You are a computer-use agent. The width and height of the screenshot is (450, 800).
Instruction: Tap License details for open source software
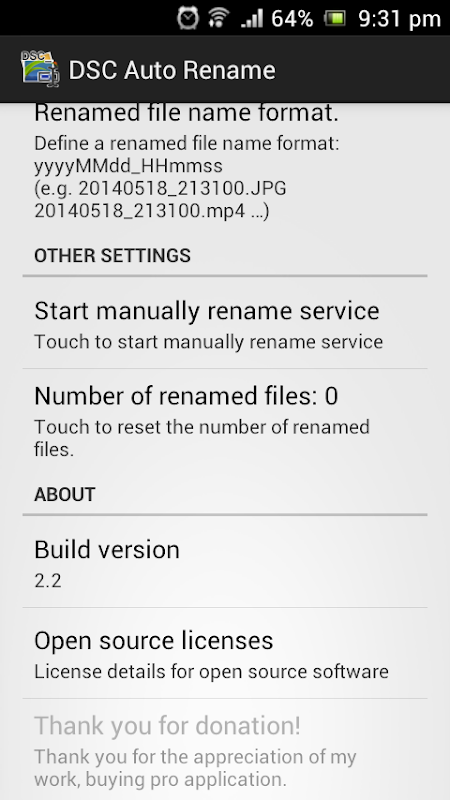(x=211, y=671)
